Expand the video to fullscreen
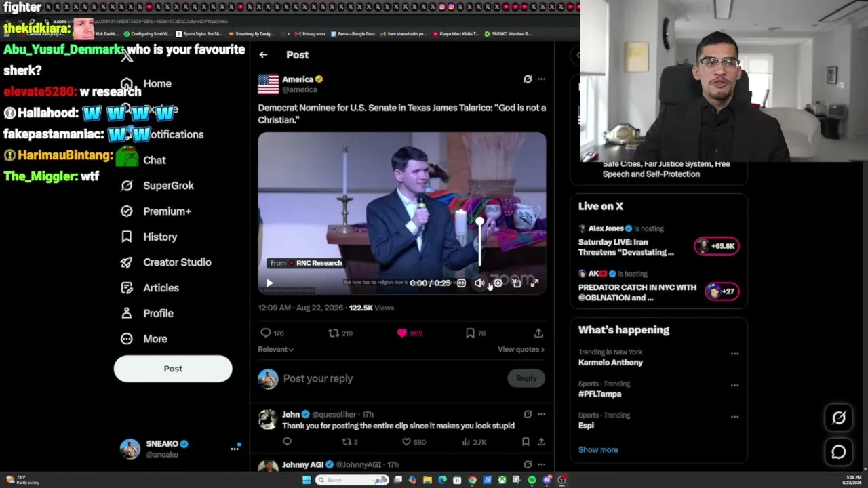 [x=534, y=283]
